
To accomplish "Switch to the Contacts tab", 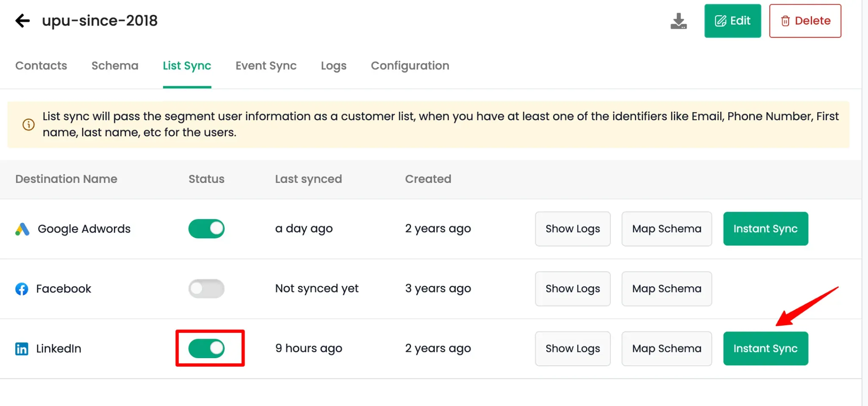I will (x=41, y=66).
